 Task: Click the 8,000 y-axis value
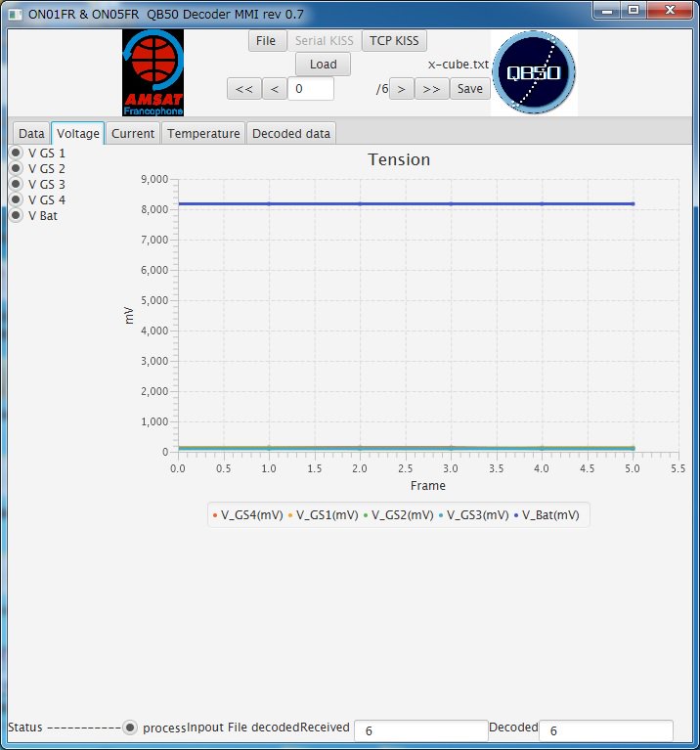[x=154, y=209]
